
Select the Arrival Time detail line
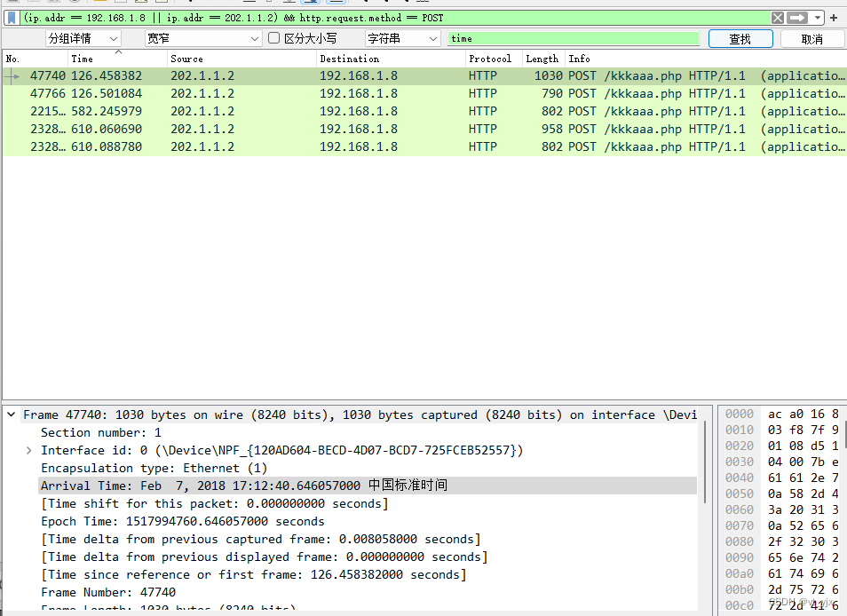368,486
